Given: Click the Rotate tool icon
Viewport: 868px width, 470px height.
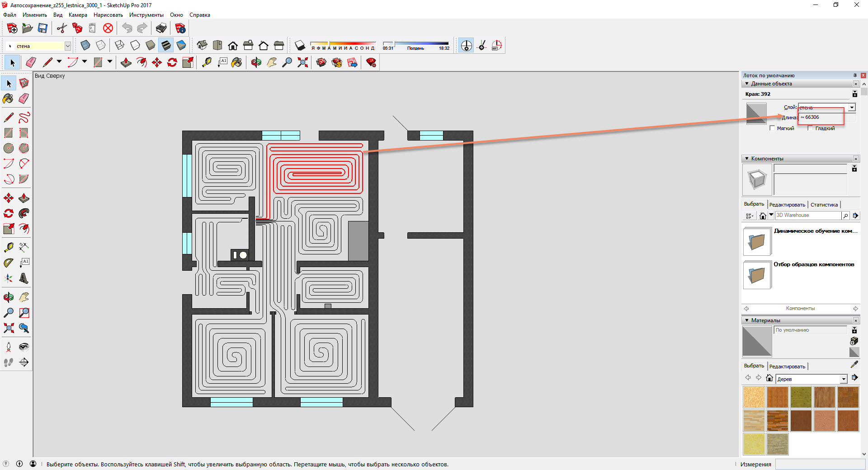Looking at the screenshot, I should click(x=8, y=213).
